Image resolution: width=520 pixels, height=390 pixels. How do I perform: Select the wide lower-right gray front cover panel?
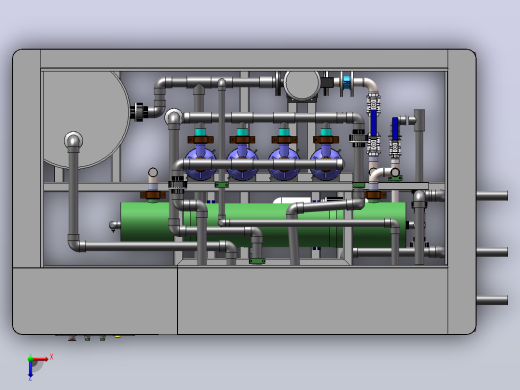(x=312, y=300)
